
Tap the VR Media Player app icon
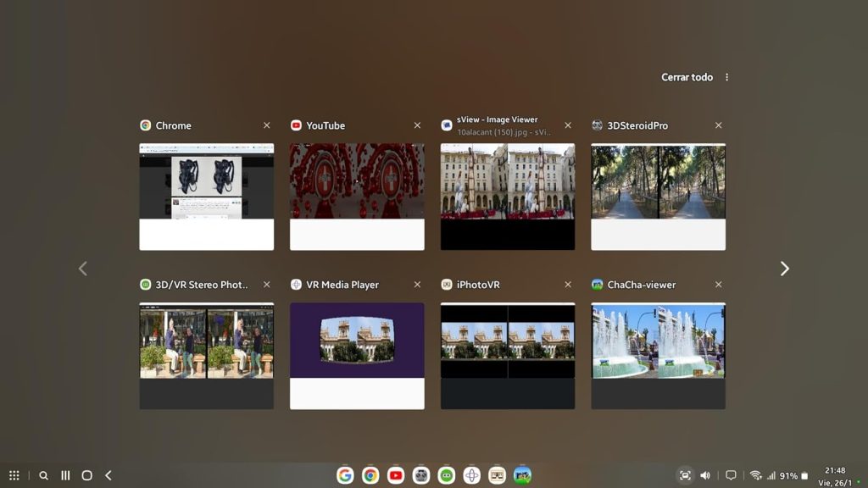click(296, 285)
